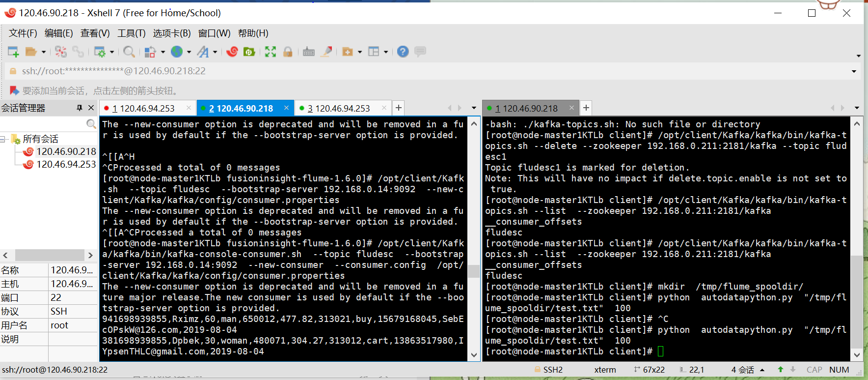
Task: Open the session folder icon
Action: tap(31, 52)
